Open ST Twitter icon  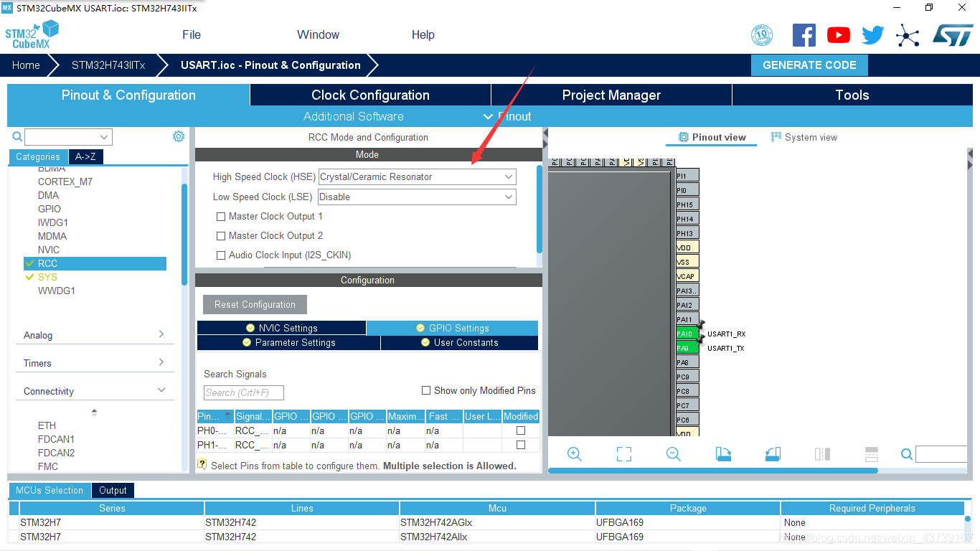pos(873,35)
